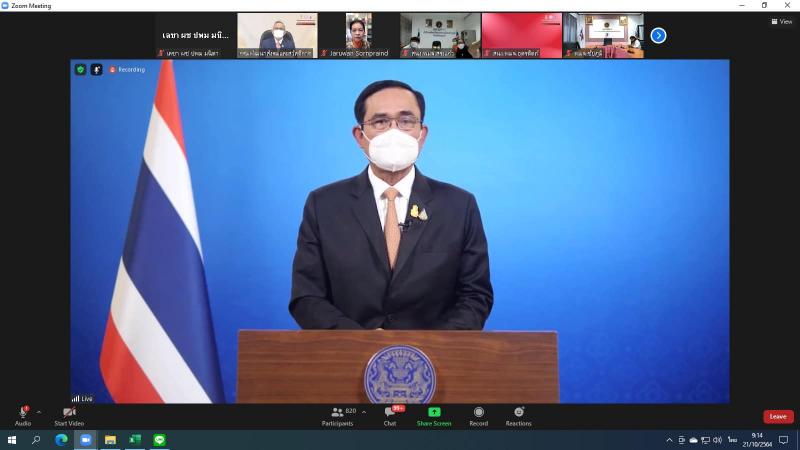Restore the Zoom Meeting window
The height and width of the screenshot is (450, 800).
click(x=764, y=5)
